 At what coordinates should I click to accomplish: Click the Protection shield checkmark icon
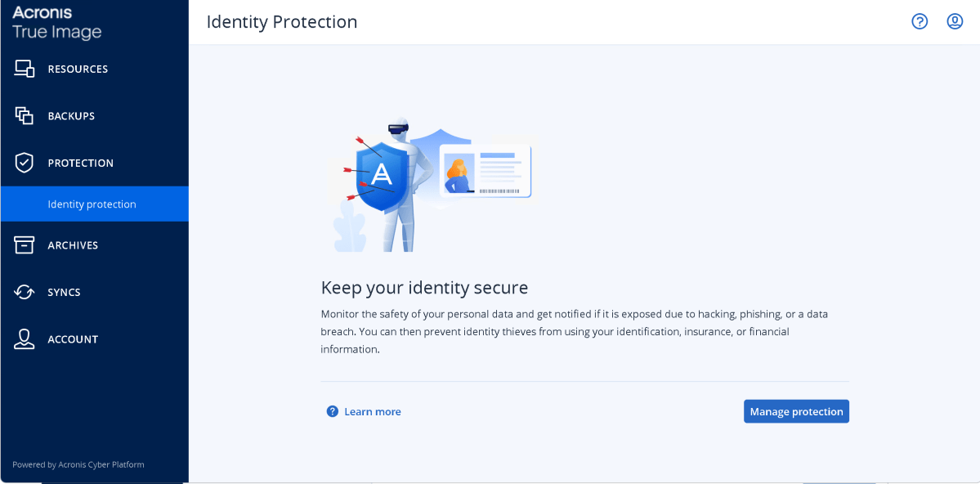tap(25, 164)
